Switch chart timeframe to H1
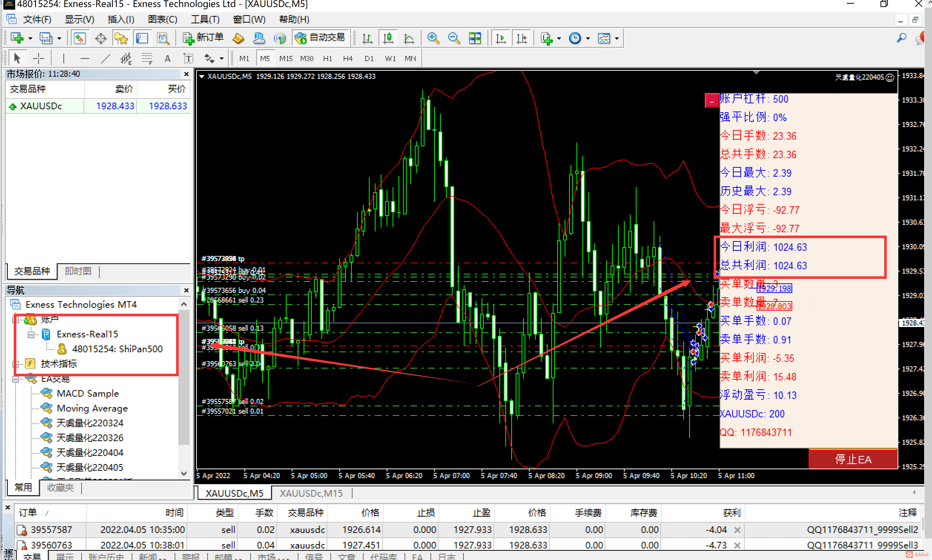The image size is (932, 560). tap(327, 58)
